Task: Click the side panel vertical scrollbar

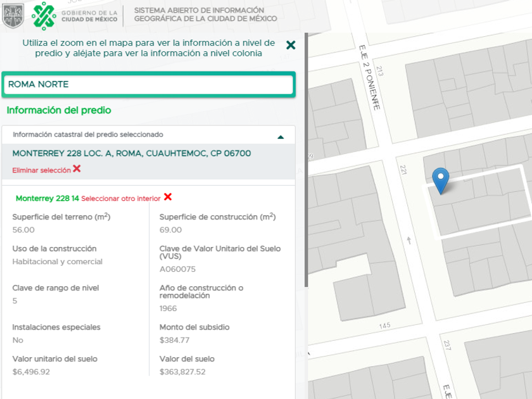Action: 307,160
